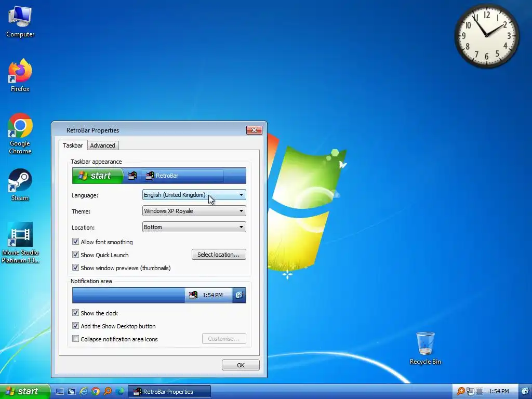Click the Select location... button
Viewport: 532px width, 399px height.
[219, 255]
